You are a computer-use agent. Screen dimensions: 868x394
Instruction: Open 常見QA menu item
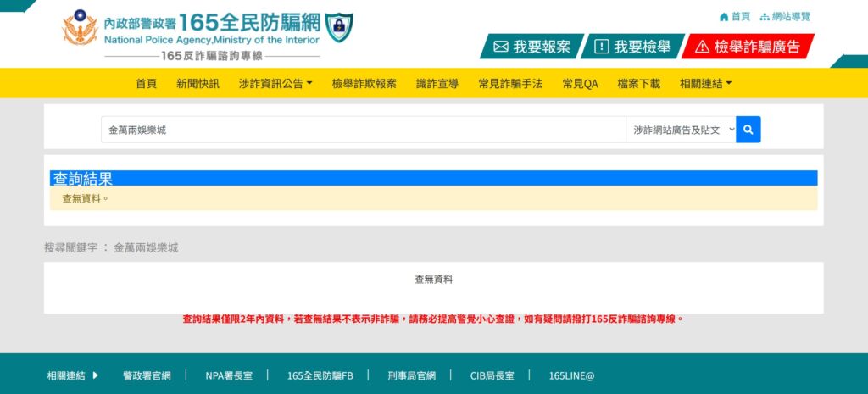point(580,84)
